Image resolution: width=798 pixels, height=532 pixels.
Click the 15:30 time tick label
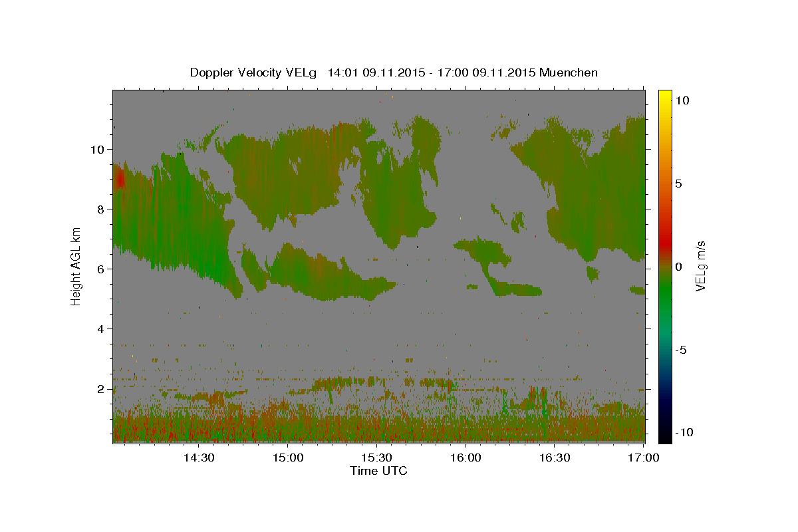click(x=377, y=458)
